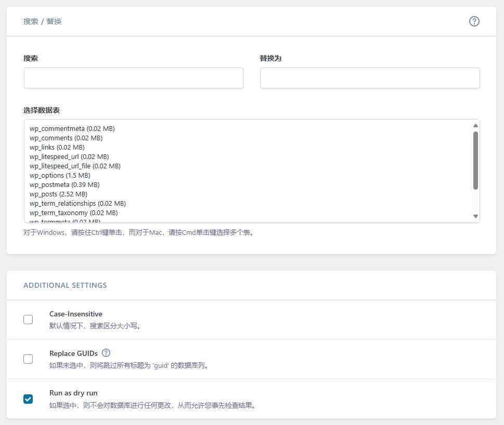Select the wp_litespeed_url_file table
The image size is (504, 425).
click(x=75, y=166)
